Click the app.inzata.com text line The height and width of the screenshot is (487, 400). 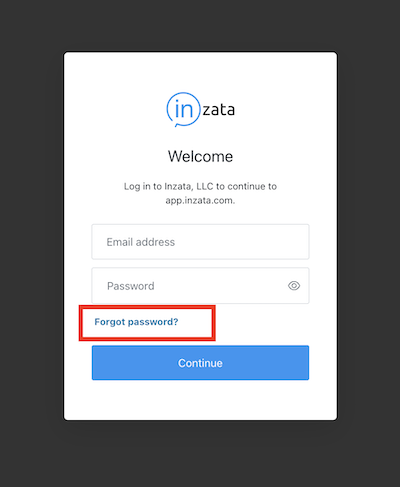click(x=200, y=200)
